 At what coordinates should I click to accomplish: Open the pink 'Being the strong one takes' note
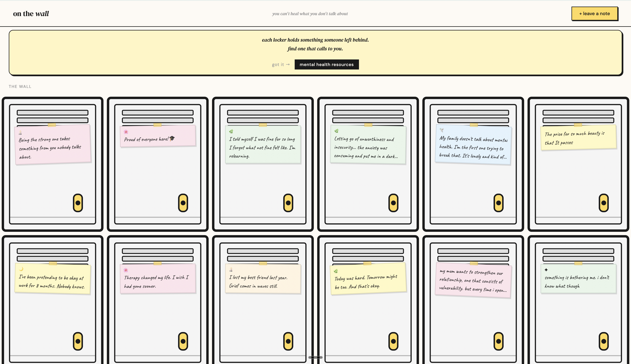coord(53,144)
